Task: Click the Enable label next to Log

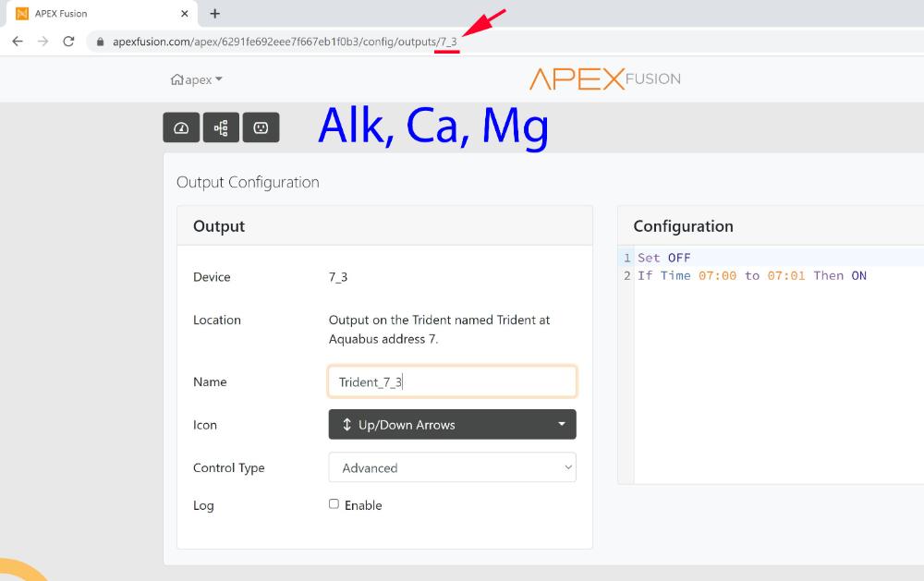Action: coord(363,505)
